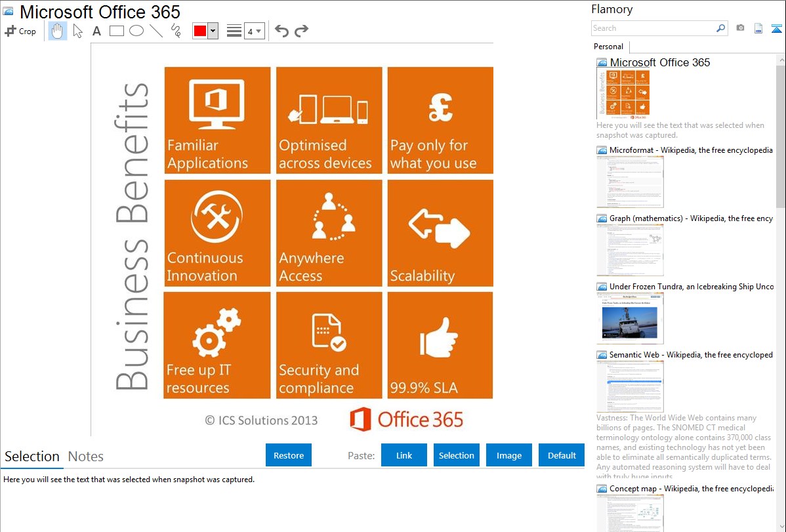Click the 99.9% SLA tile

click(x=440, y=346)
